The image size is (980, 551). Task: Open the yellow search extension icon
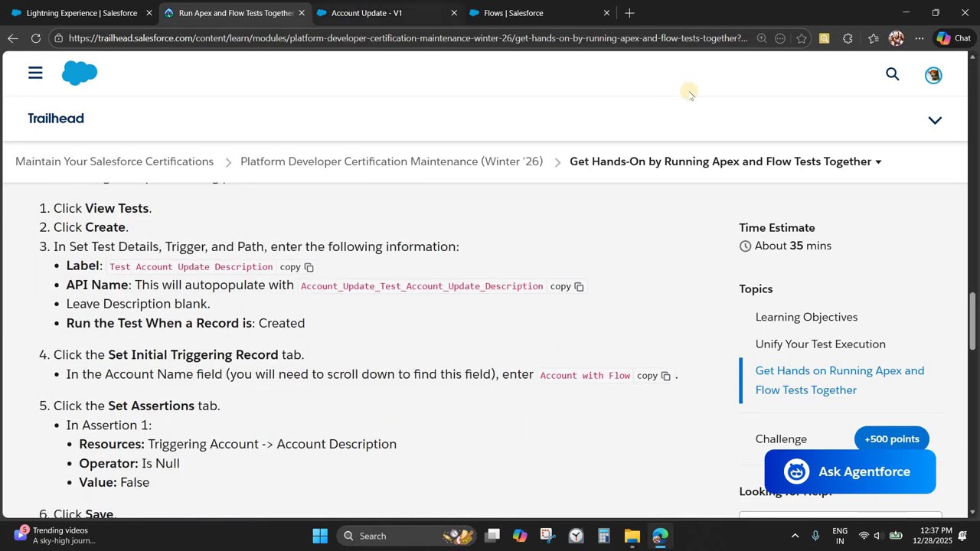point(825,38)
